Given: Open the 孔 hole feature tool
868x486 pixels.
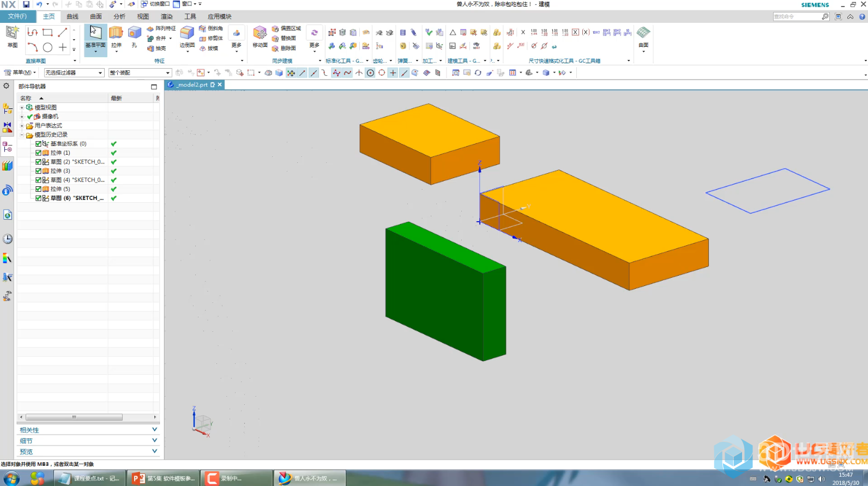Looking at the screenshot, I should (x=134, y=37).
